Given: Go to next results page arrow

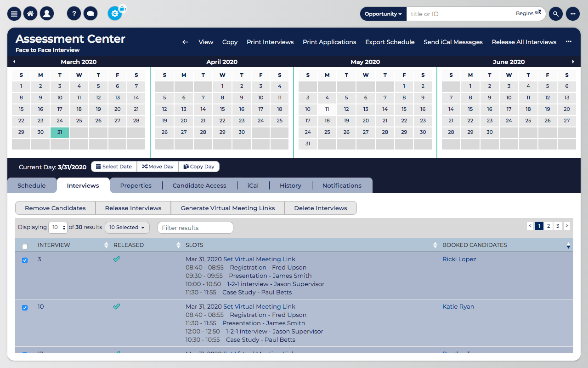Looking at the screenshot, I should pos(567,226).
